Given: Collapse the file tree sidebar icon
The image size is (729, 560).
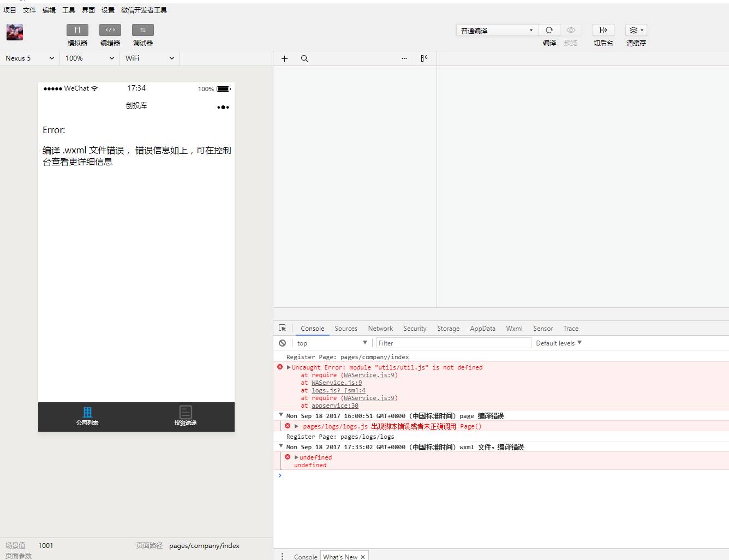Looking at the screenshot, I should 425,58.
